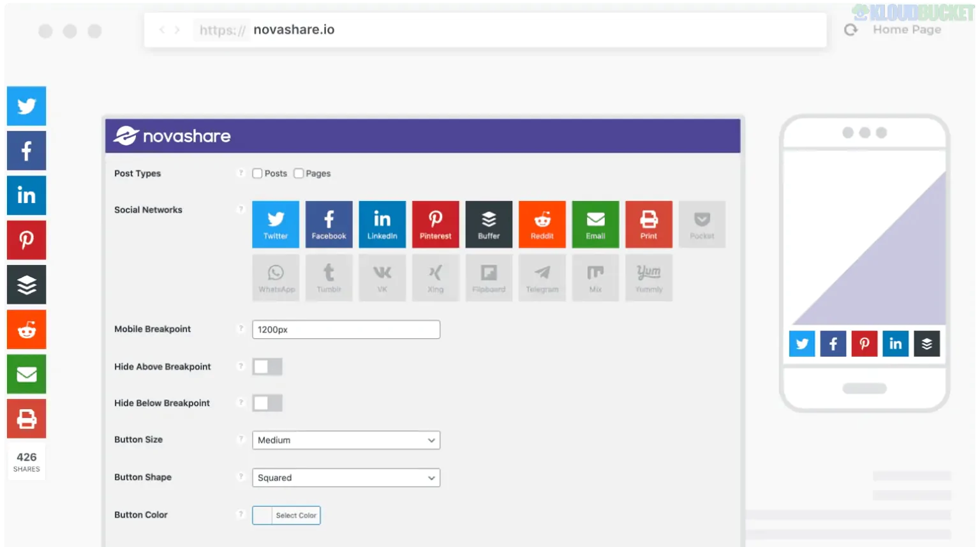
Task: Choose the Telegram network tile
Action: pos(542,278)
